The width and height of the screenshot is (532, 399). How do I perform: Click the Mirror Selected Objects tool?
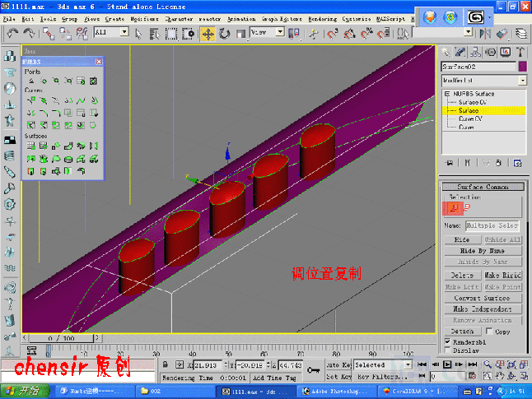485,34
